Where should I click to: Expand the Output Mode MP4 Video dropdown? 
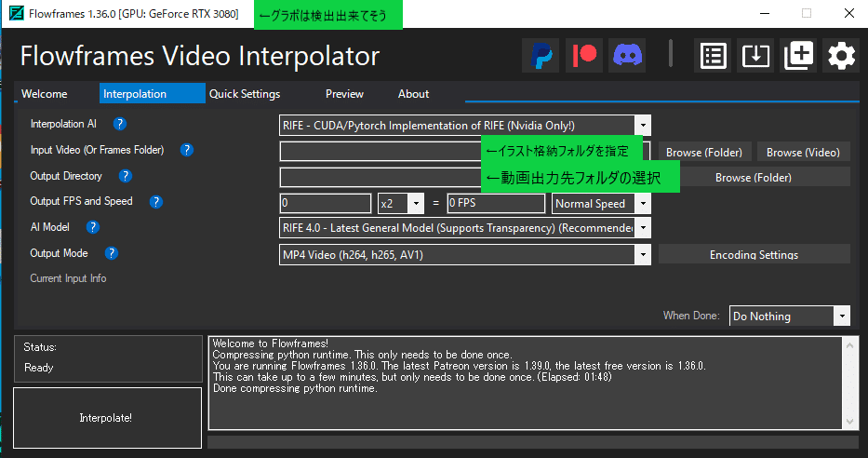[x=643, y=255]
